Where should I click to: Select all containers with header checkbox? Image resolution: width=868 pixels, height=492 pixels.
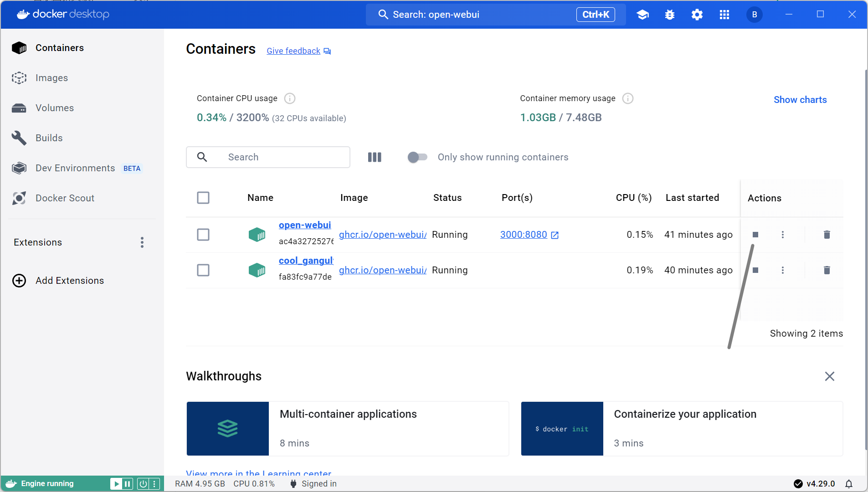[x=203, y=198]
